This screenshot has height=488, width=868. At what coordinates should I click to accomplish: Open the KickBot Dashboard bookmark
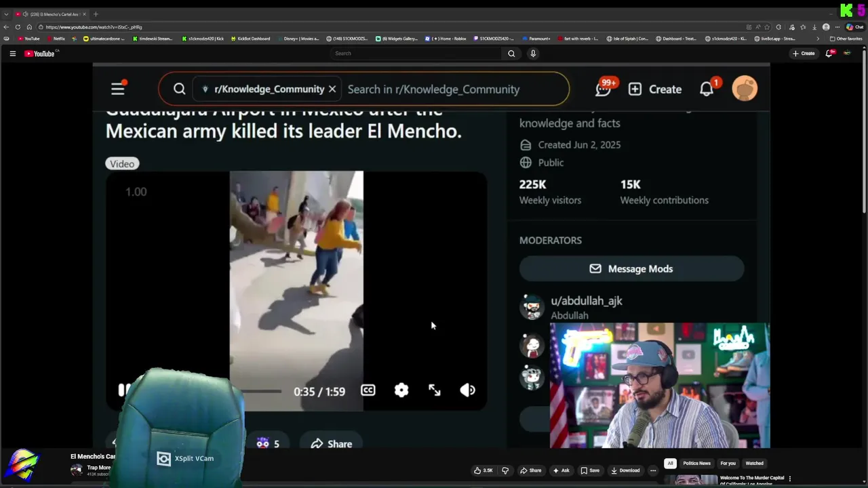[x=251, y=39]
